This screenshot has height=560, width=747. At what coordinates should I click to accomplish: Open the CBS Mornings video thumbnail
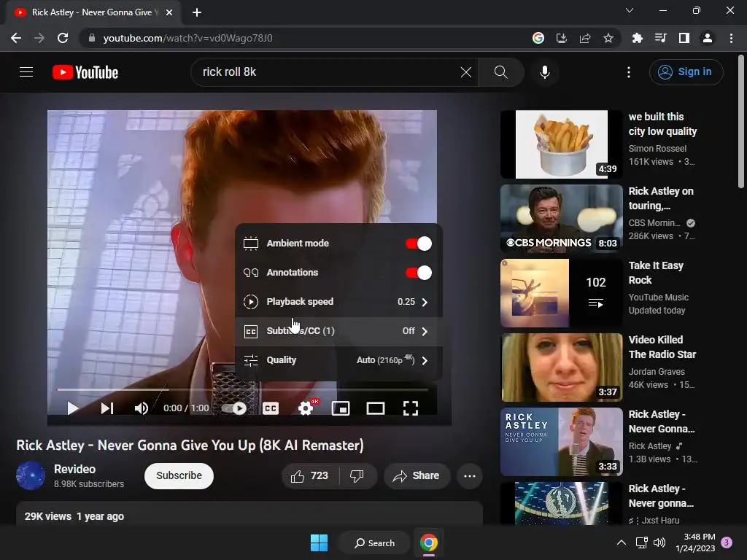click(561, 219)
